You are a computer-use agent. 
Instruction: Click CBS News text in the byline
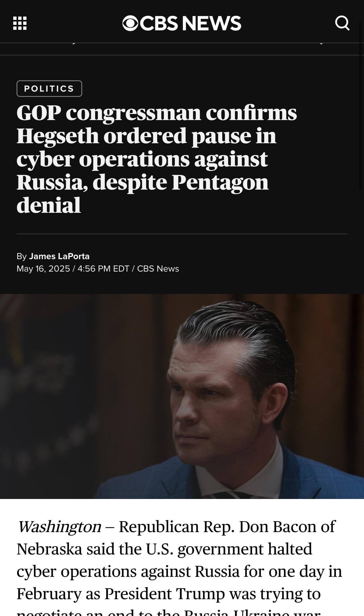click(158, 269)
